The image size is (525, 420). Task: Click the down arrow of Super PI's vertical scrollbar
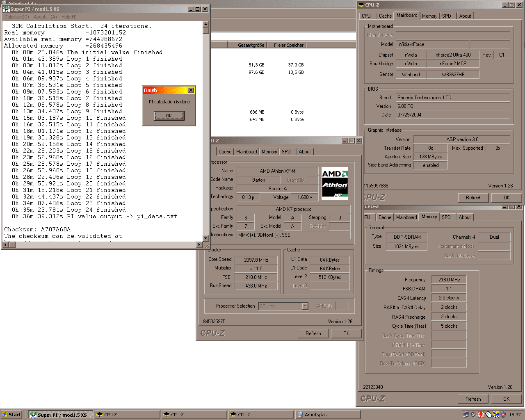pos(206,238)
